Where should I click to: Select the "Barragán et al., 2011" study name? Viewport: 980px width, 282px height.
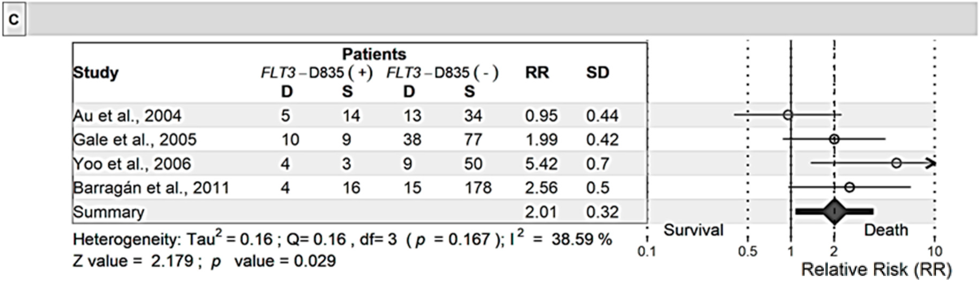tap(151, 188)
